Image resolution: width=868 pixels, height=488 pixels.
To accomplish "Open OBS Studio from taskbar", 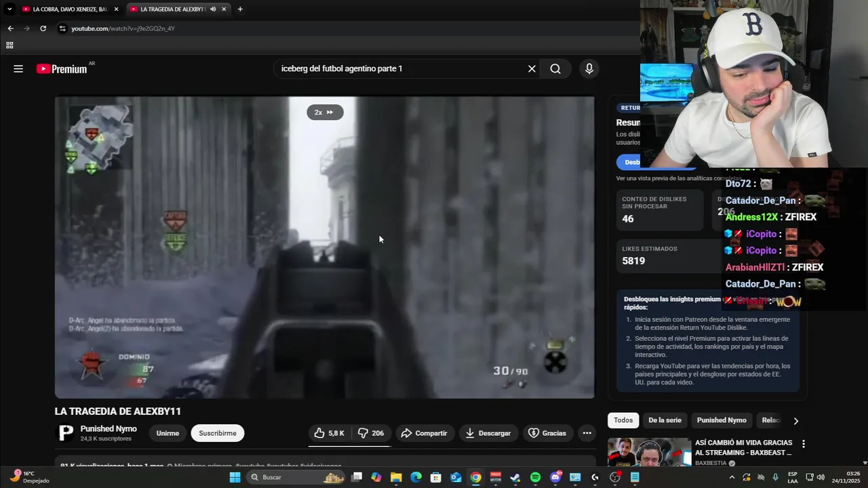I will click(x=615, y=477).
